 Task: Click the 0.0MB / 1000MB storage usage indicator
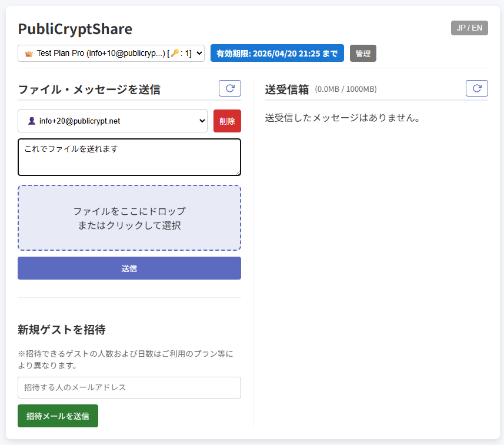click(346, 89)
